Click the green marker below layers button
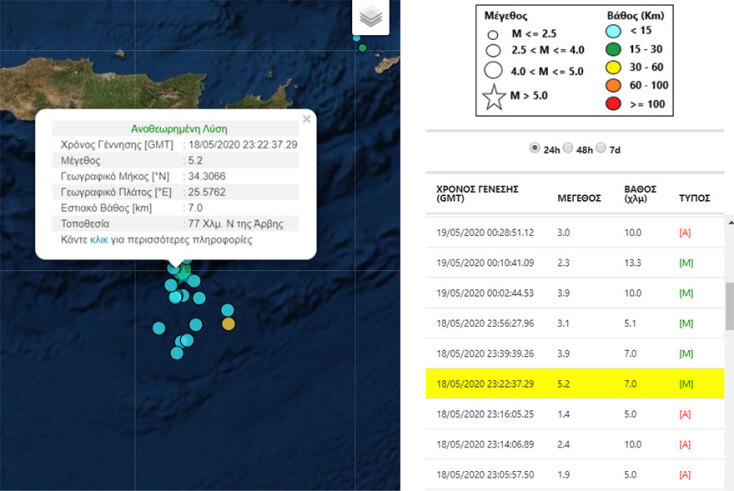The image size is (734, 491). pos(362,48)
